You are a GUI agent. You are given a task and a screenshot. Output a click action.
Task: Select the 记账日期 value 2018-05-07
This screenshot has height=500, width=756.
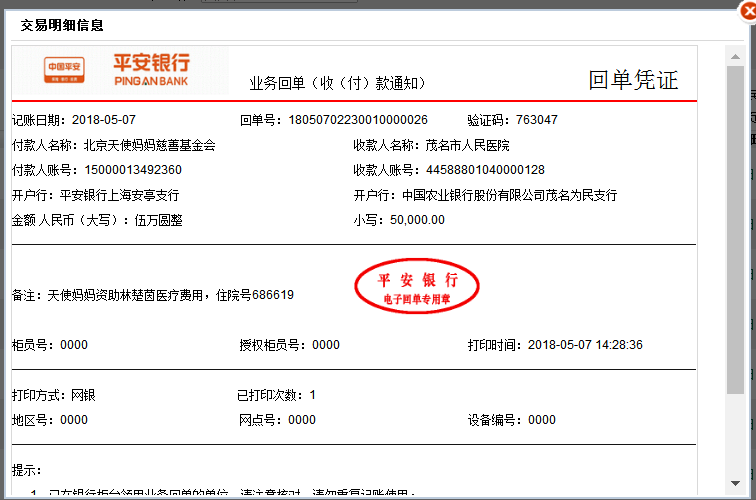pos(104,120)
